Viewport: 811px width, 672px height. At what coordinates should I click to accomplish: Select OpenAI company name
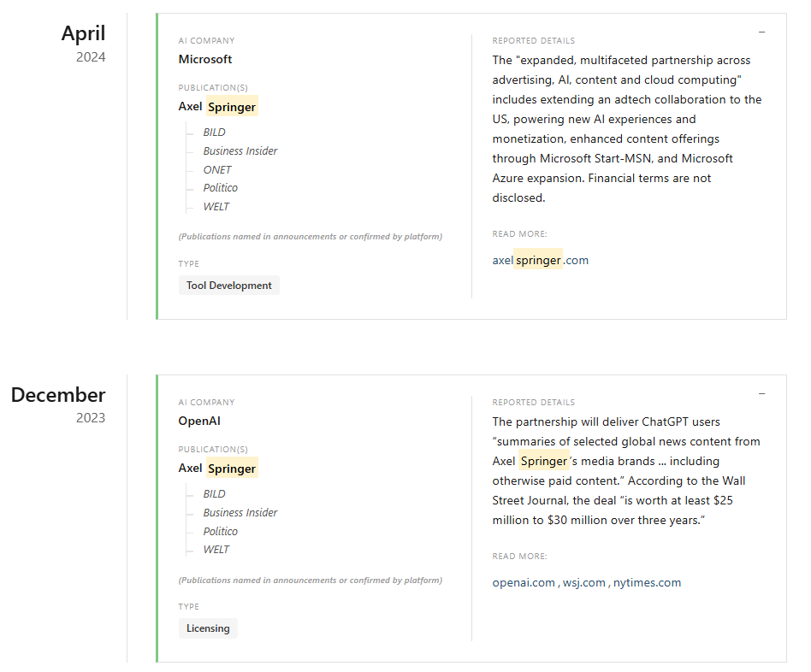click(199, 421)
